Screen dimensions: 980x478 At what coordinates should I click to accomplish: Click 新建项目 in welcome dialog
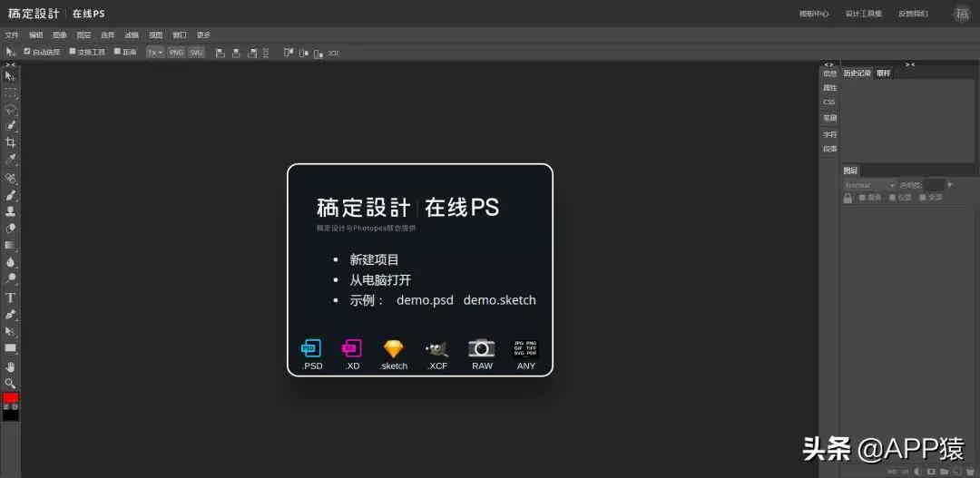pyautogui.click(x=374, y=260)
